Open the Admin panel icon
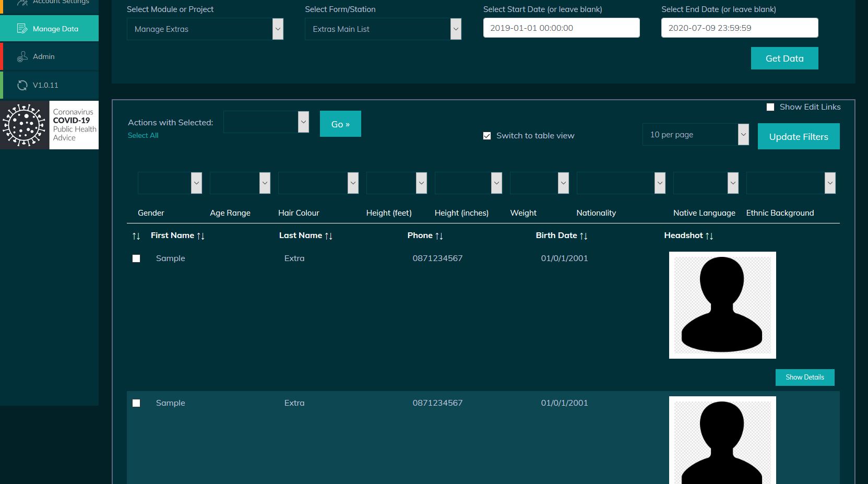Screen dimensions: 868x484 pyautogui.click(x=22, y=56)
